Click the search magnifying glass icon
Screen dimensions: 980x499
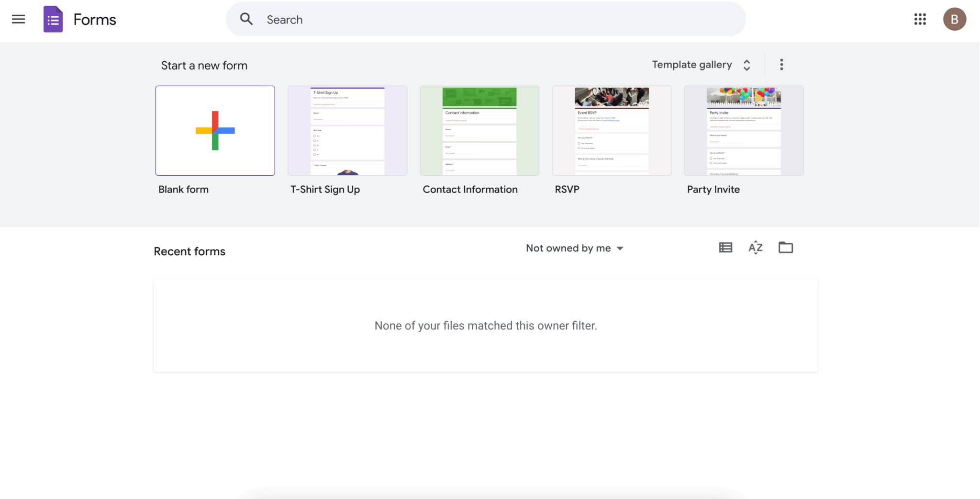pos(246,19)
